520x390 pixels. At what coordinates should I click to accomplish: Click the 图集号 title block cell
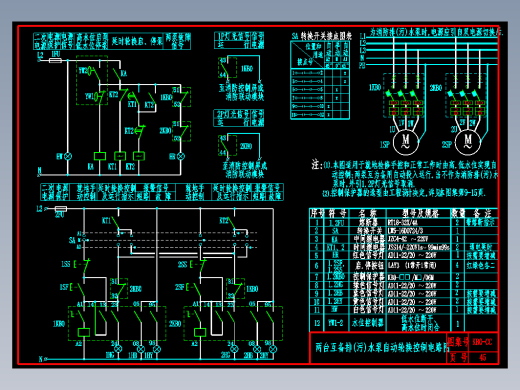458,342
